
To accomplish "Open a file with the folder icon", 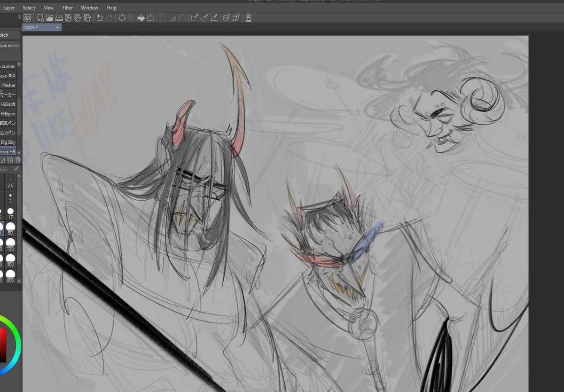I will (50, 17).
